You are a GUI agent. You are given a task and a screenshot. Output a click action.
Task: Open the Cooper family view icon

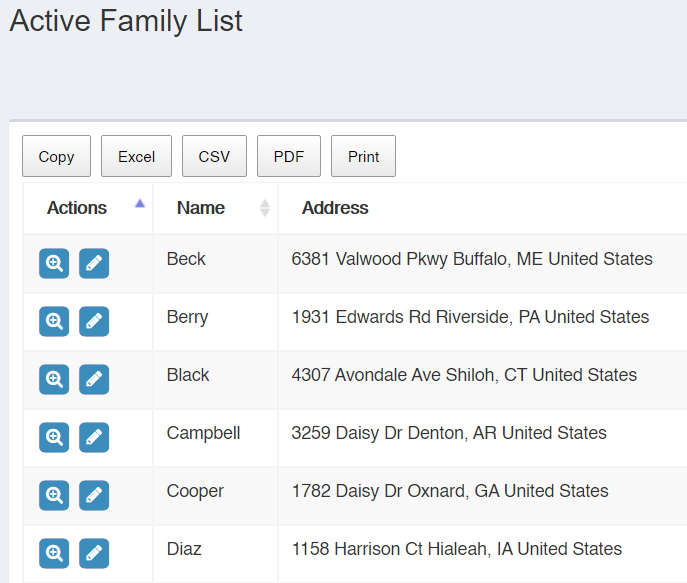pyautogui.click(x=54, y=495)
